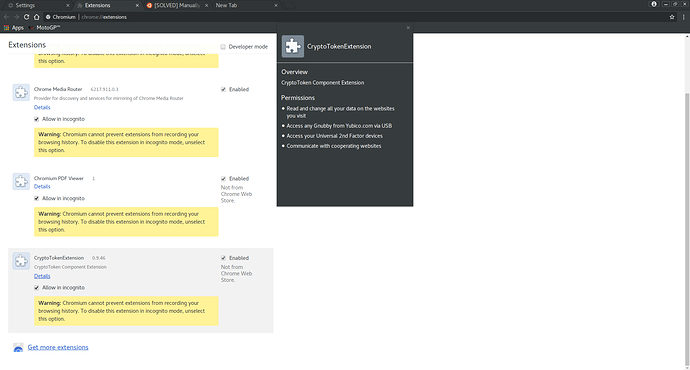Uncheck Enabled for CryptoTokenExtension
The height and width of the screenshot is (370, 690).
[223, 258]
